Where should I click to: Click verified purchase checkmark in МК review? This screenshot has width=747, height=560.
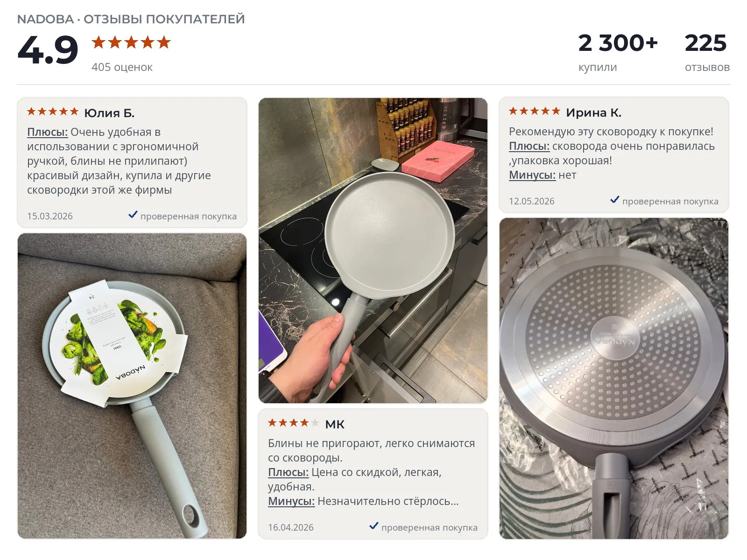point(374,526)
